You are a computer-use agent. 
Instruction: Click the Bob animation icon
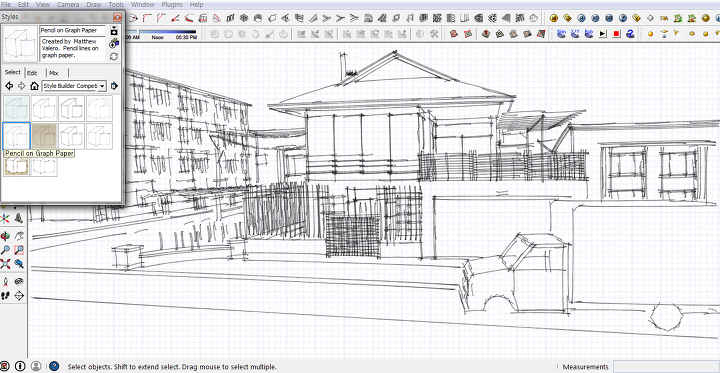pos(589,34)
